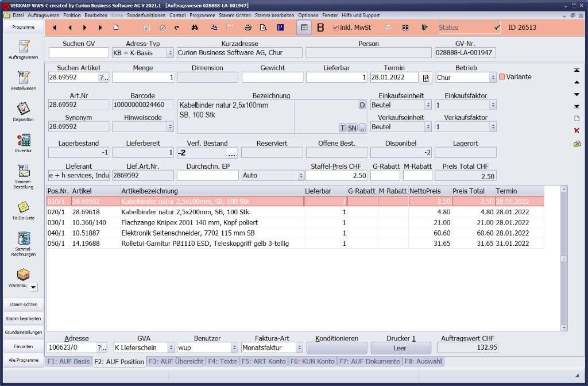Click the Leer printer button
588x386 pixels.
click(x=400, y=348)
